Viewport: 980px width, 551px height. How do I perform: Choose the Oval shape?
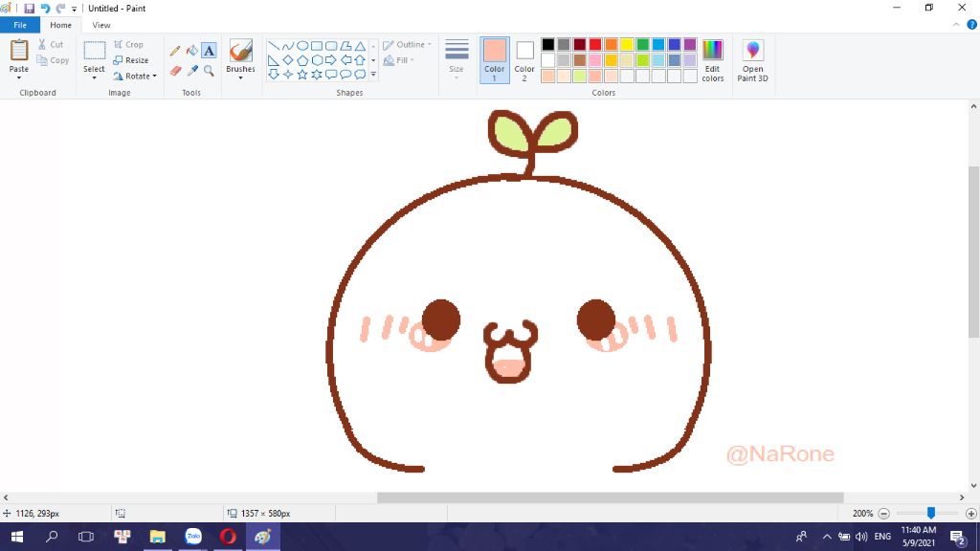(x=302, y=46)
